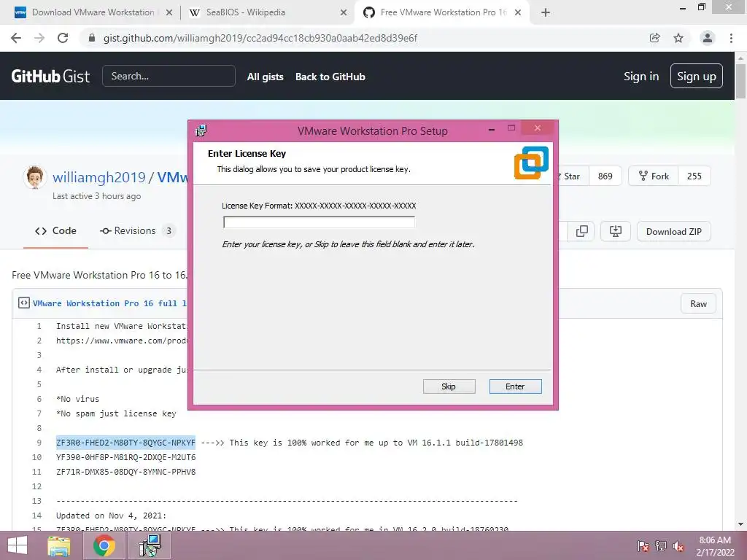Viewport: 747px width, 560px height.
Task: Click the padlock site info icon
Action: (x=92, y=38)
